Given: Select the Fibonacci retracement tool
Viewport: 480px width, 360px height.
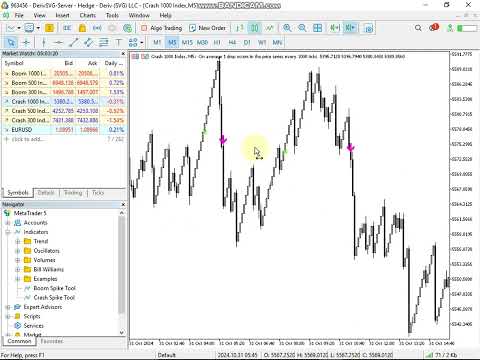Looking at the screenshot, I should 104,42.
